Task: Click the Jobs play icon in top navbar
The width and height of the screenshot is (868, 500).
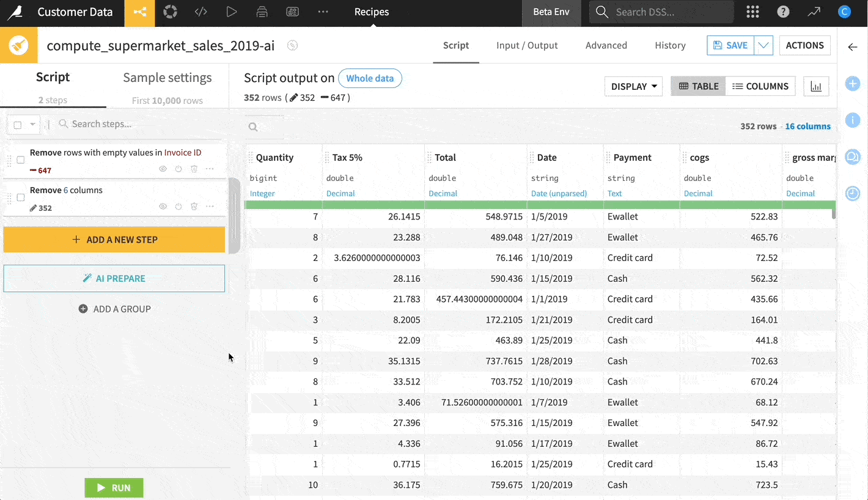Action: [231, 12]
